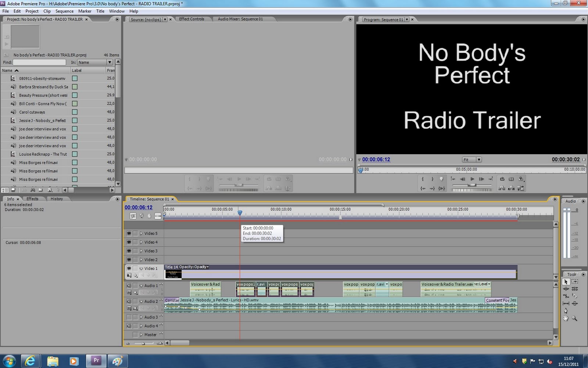Mute the Audio 1 track
Image resolution: width=588 pixels, height=368 pixels.
tap(129, 286)
